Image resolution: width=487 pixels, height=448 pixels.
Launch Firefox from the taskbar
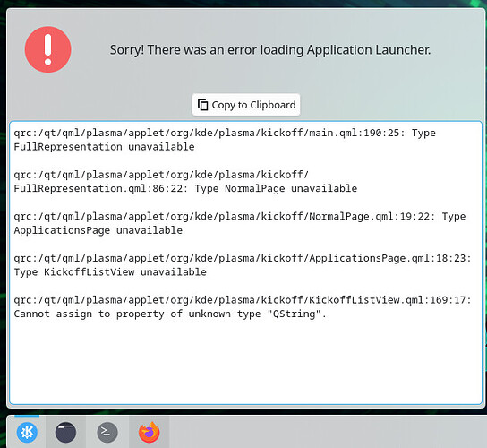coord(150,432)
